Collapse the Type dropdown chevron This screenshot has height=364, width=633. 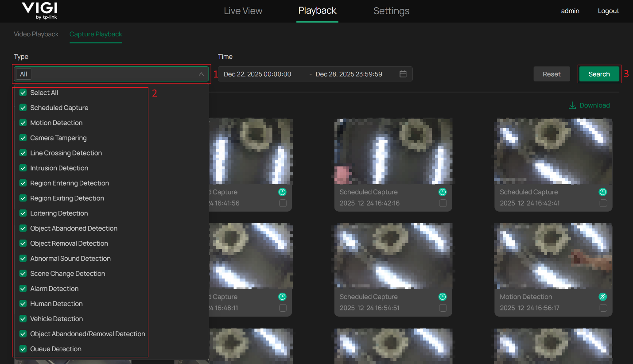click(201, 74)
